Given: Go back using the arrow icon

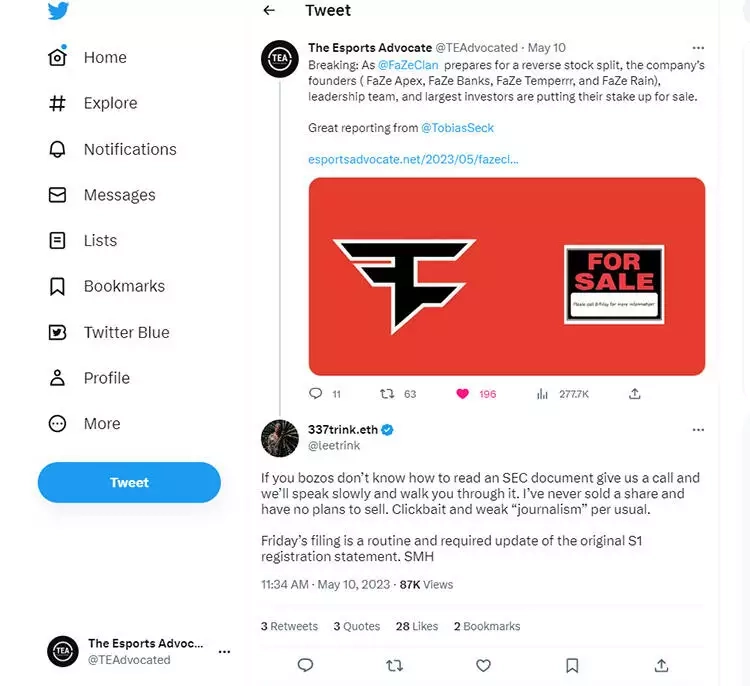Looking at the screenshot, I should (x=269, y=11).
